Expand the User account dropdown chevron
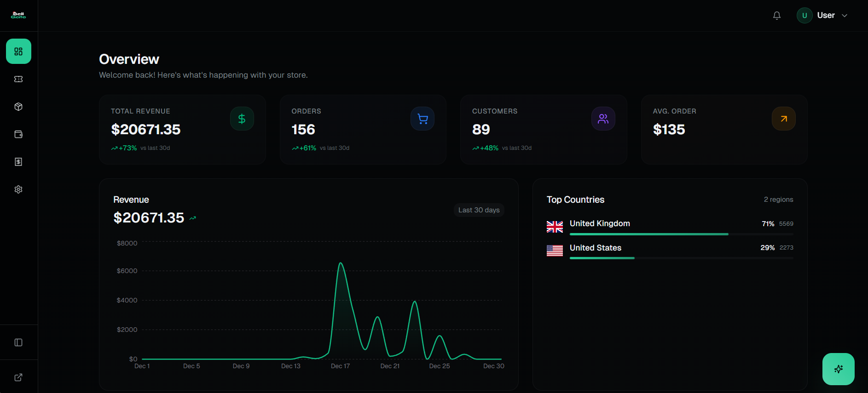The height and width of the screenshot is (393, 868). (x=845, y=16)
